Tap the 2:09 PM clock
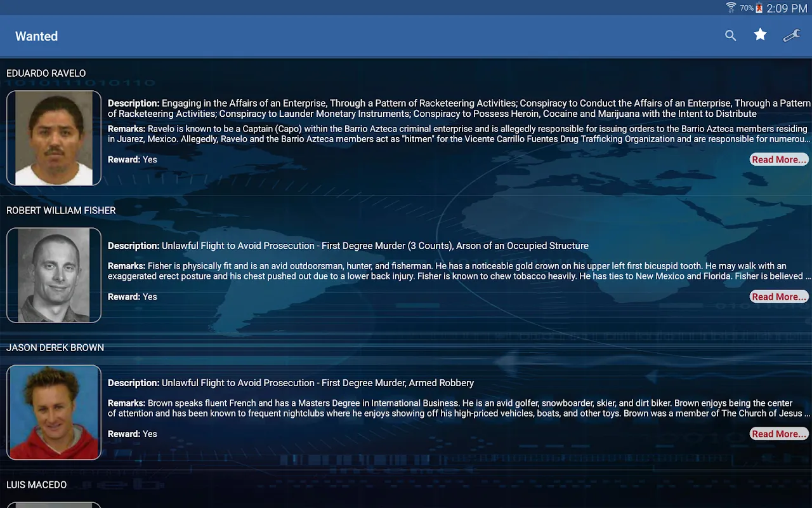 click(x=787, y=8)
